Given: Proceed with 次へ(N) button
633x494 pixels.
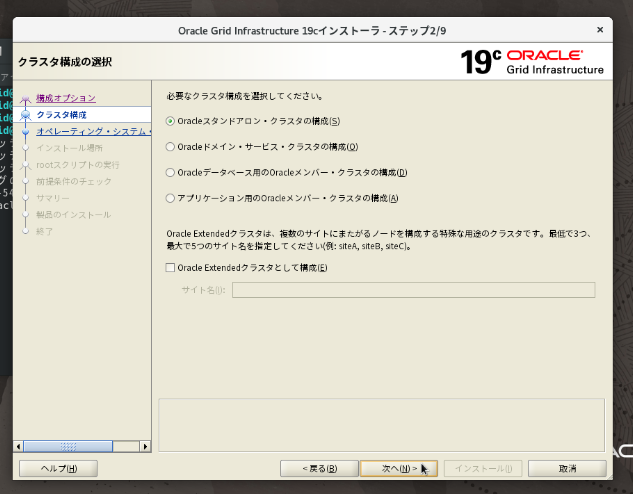Looking at the screenshot, I should [x=399, y=469].
